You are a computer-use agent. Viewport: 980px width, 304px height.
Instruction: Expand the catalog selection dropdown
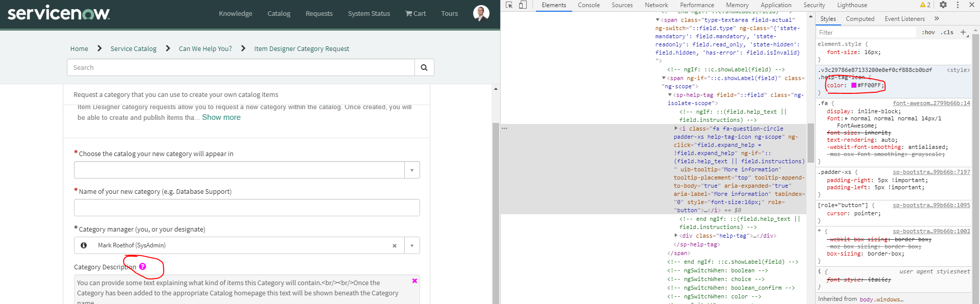[x=412, y=170]
